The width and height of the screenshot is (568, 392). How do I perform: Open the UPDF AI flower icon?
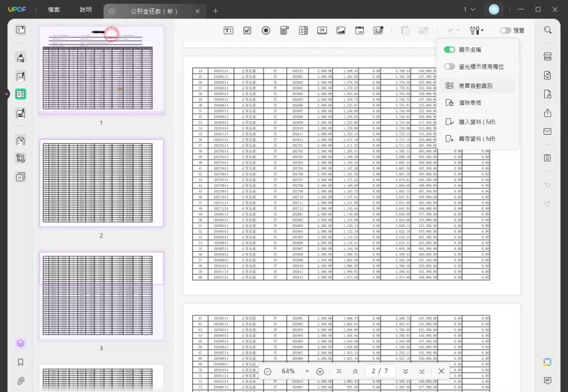pos(547,362)
